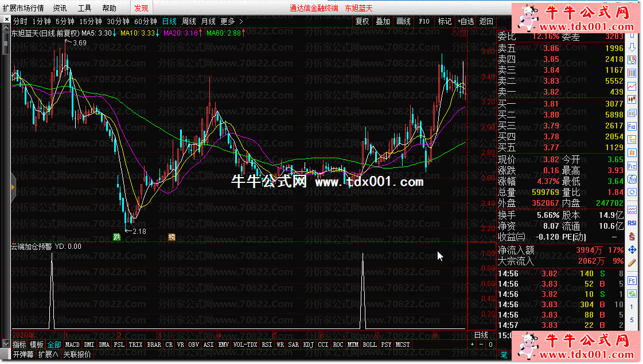Click the F10 icon in right sidebar
Image resolution: width=643 pixels, height=364 pixels.
pyautogui.click(x=632, y=126)
